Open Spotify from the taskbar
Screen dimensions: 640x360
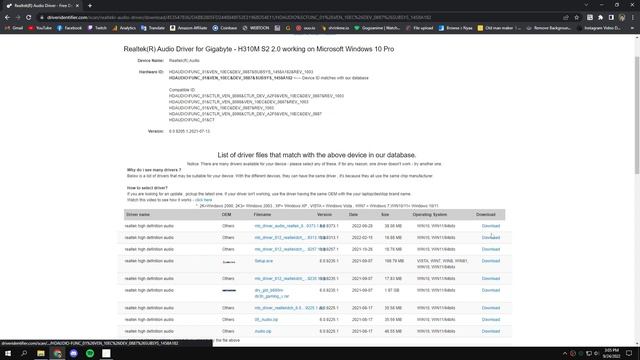(x=90, y=353)
